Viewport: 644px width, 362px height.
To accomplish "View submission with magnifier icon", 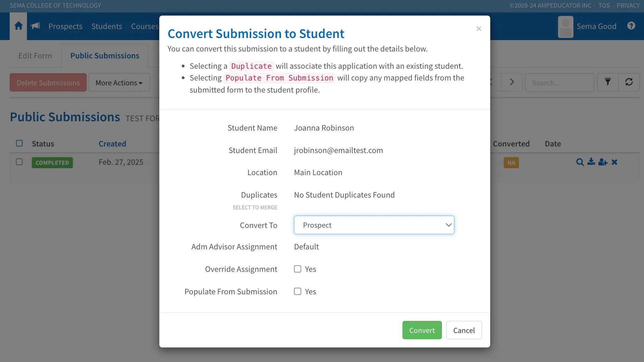I will pos(580,162).
